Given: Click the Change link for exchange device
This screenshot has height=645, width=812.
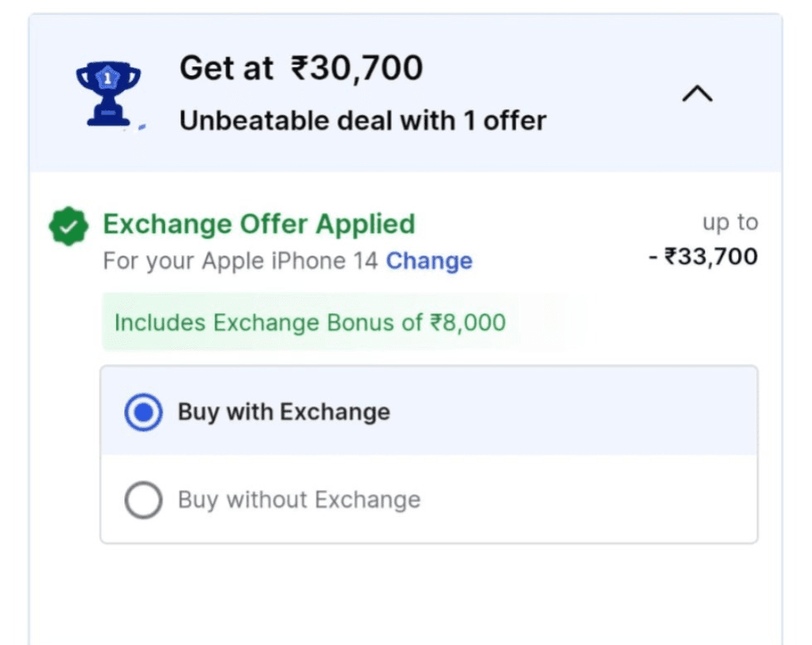Looking at the screenshot, I should [x=429, y=261].
